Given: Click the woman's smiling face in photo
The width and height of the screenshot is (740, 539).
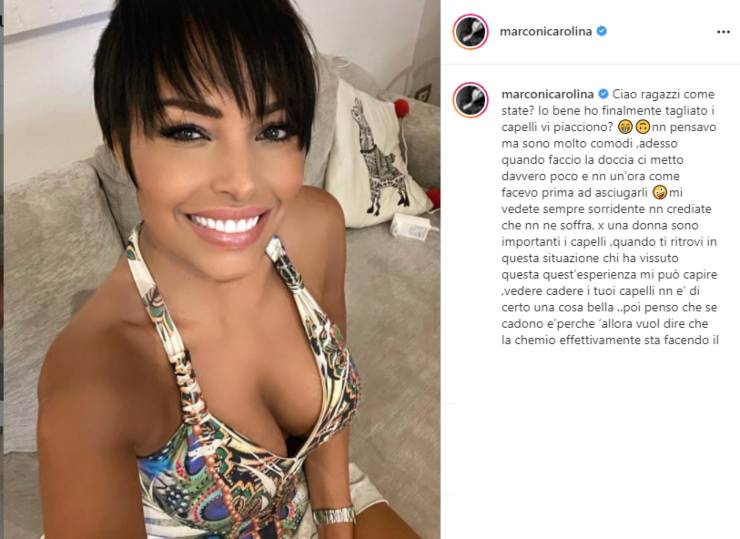Looking at the screenshot, I should (222, 175).
